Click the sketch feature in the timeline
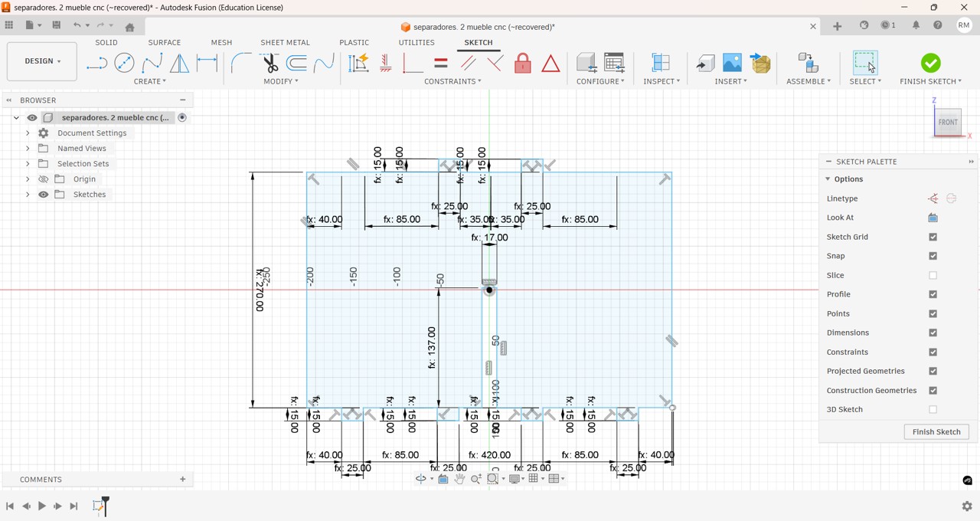This screenshot has height=521, width=980. [x=99, y=506]
